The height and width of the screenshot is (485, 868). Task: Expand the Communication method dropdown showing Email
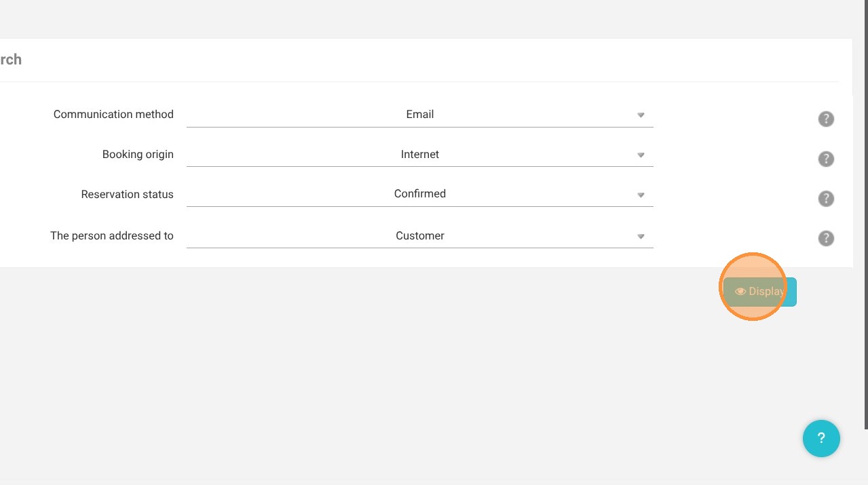pos(419,115)
